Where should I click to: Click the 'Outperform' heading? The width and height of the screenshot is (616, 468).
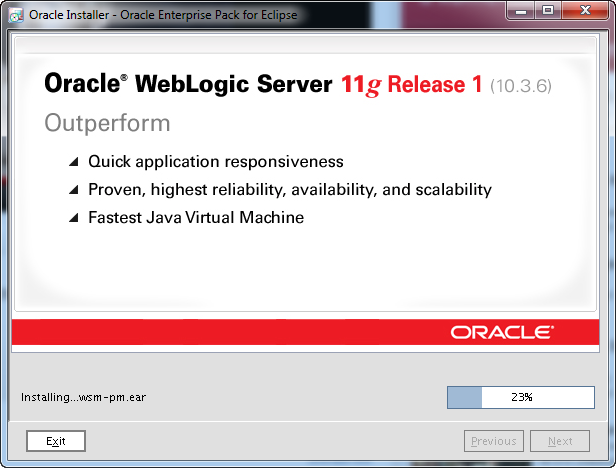click(x=107, y=123)
